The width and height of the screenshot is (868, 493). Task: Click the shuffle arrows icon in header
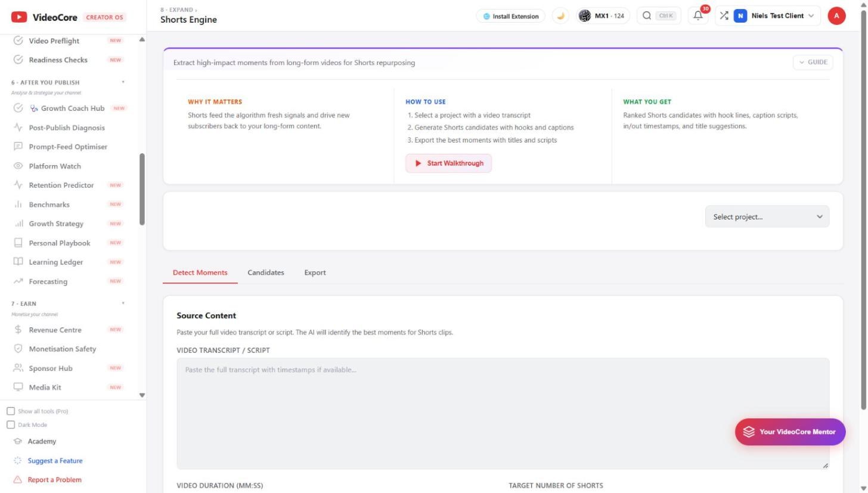[x=724, y=16]
